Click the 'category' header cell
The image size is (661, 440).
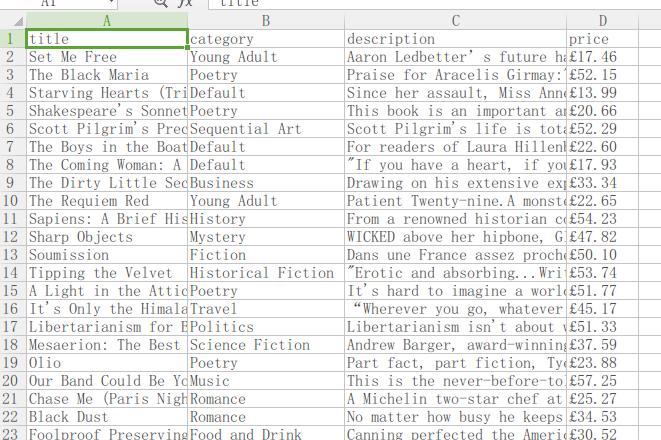tap(266, 39)
